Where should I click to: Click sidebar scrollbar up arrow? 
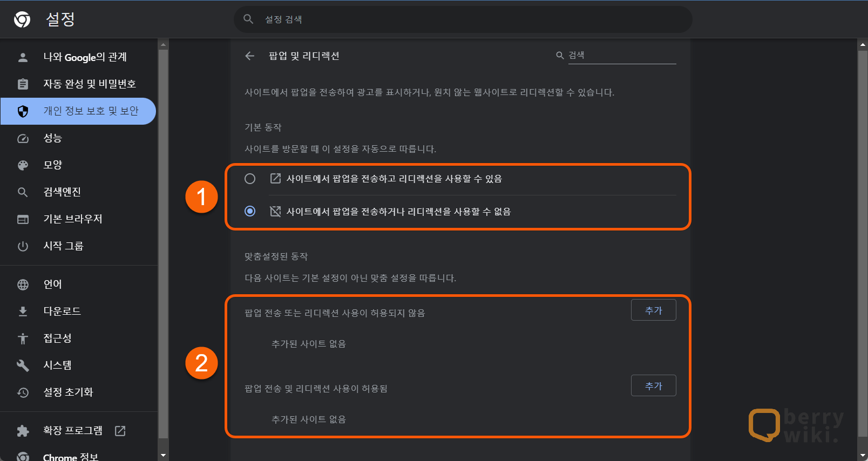coord(163,45)
